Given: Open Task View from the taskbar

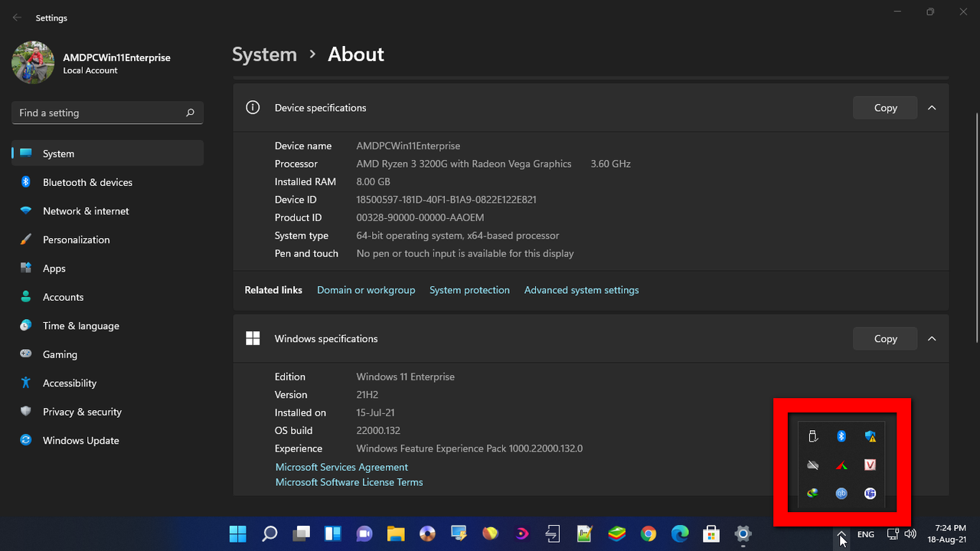Looking at the screenshot, I should [302, 533].
